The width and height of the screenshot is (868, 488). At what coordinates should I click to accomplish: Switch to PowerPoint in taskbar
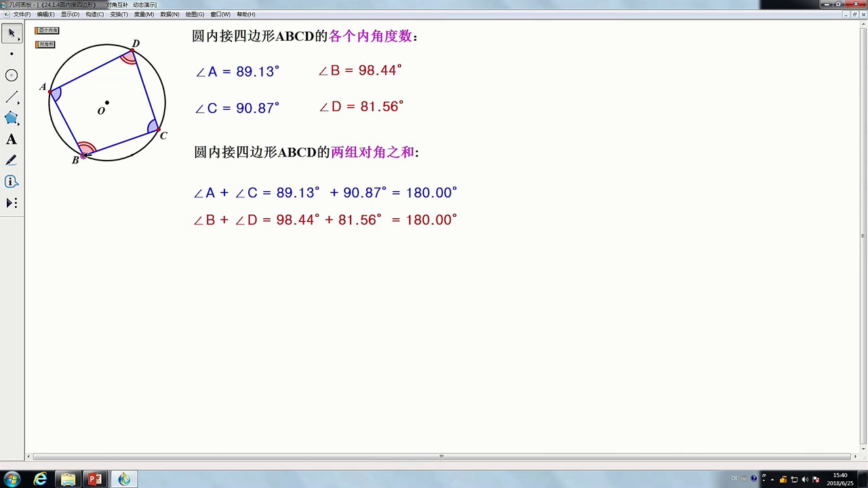(x=96, y=479)
